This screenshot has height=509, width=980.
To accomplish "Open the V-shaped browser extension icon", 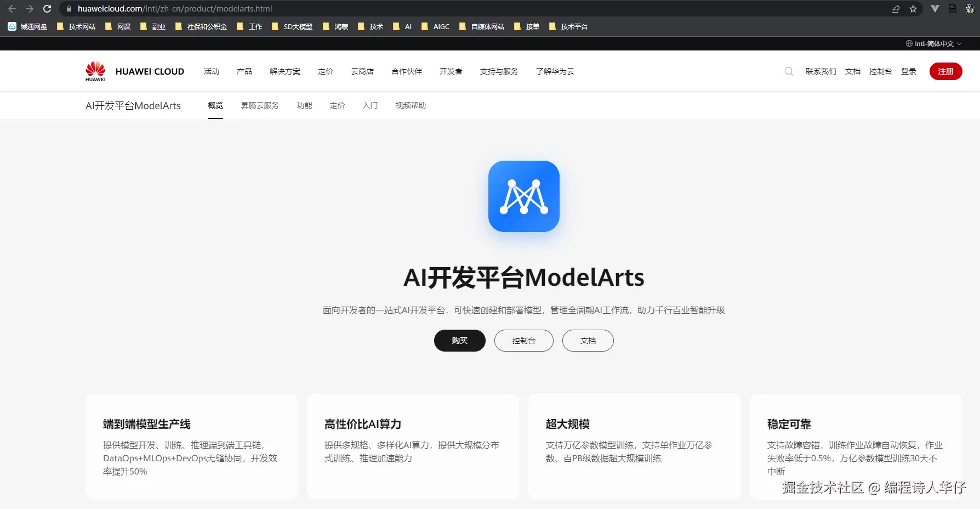I will pos(935,9).
